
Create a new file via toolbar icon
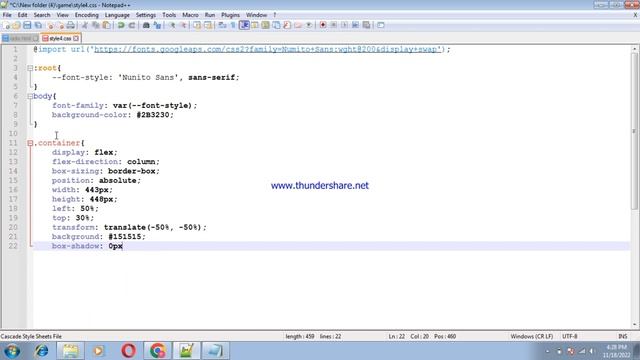click(6, 25)
